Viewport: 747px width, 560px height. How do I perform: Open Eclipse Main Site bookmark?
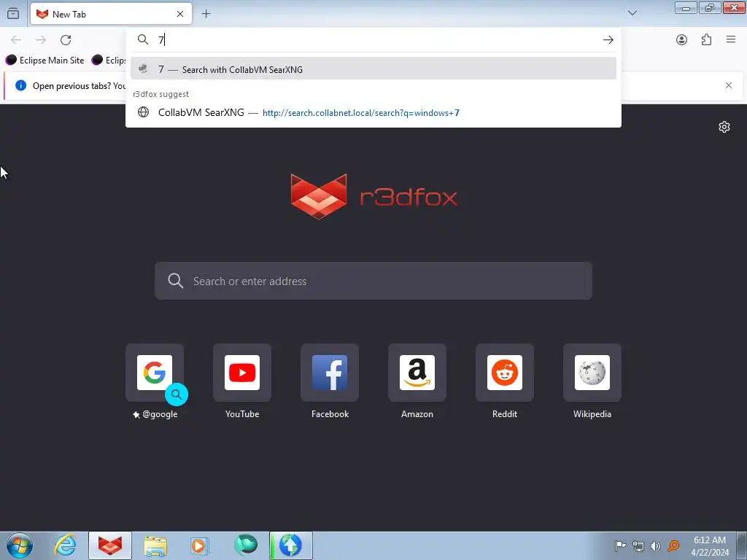44,60
